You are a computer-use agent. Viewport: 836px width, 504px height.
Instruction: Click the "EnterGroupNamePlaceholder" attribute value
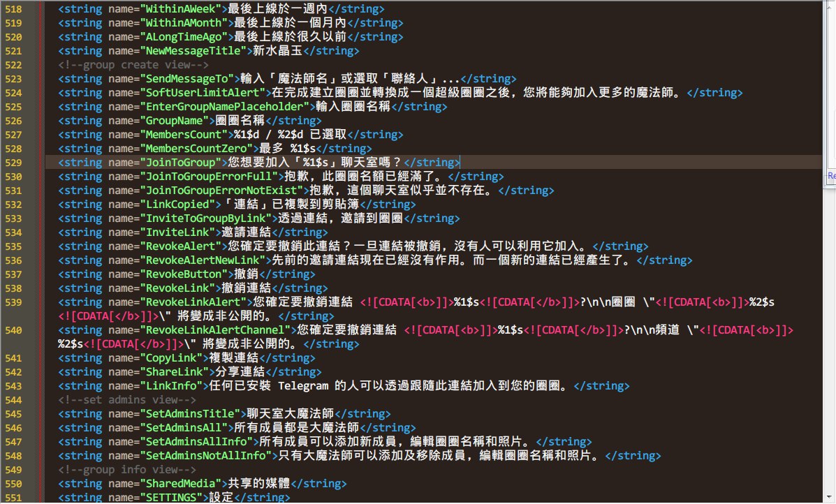(225, 107)
